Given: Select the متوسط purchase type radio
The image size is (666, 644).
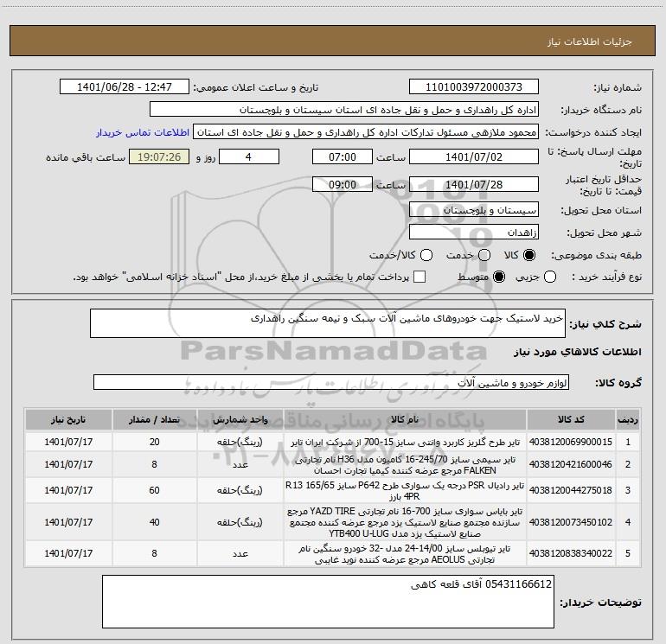Looking at the screenshot, I should click(x=499, y=277).
